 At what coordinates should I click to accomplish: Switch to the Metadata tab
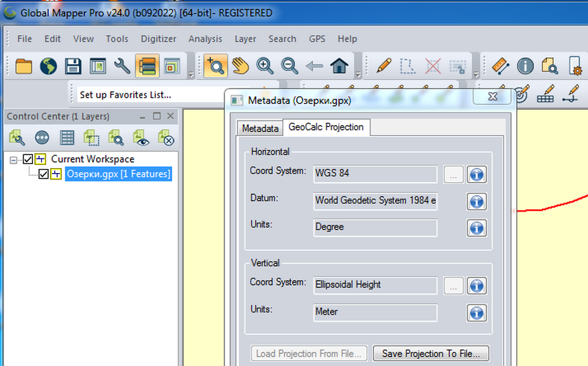tap(260, 128)
